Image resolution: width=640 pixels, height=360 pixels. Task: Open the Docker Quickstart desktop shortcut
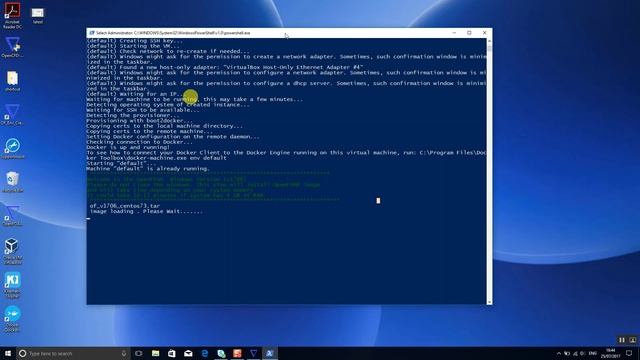click(12, 319)
